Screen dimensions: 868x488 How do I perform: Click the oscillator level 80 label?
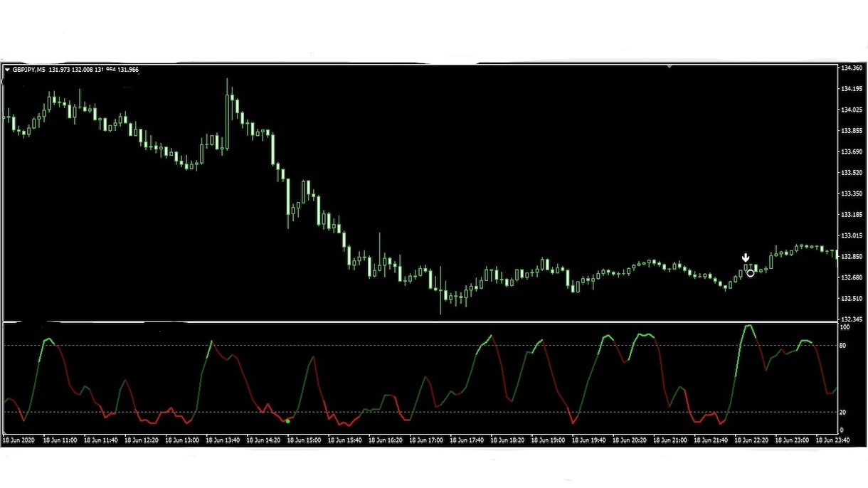(x=843, y=346)
